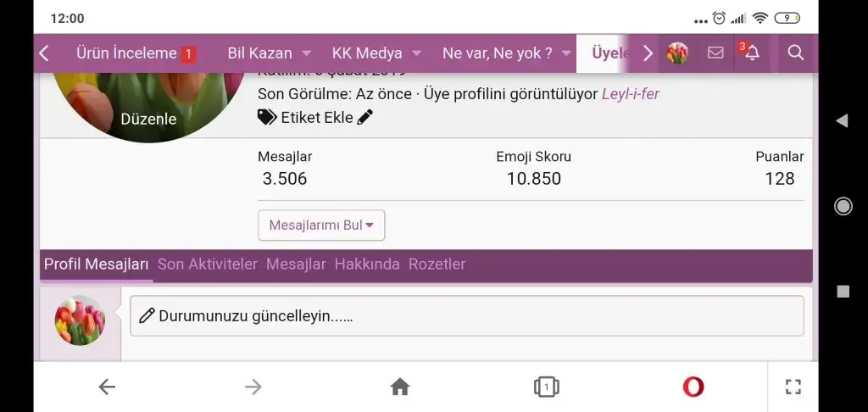Switch to the Son Aktiviteler tab
Viewport: 868px width, 412px height.
pyautogui.click(x=208, y=264)
